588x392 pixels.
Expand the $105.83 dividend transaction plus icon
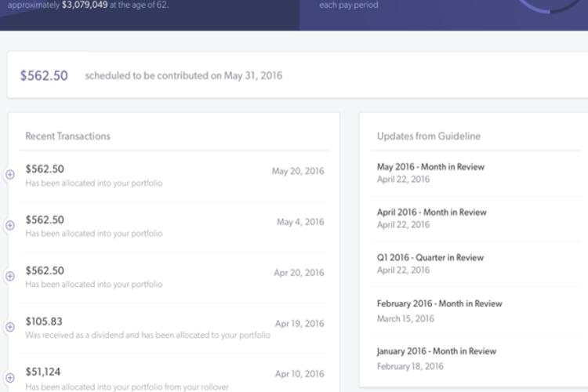10,327
